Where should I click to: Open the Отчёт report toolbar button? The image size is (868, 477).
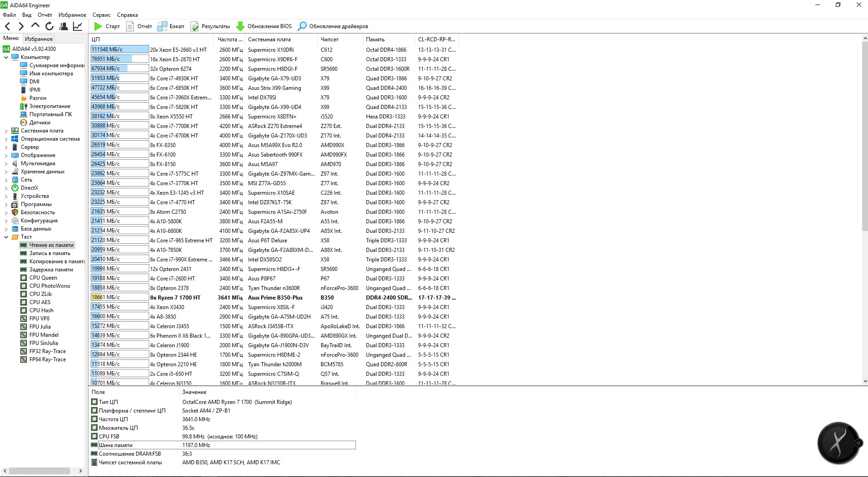click(x=139, y=26)
